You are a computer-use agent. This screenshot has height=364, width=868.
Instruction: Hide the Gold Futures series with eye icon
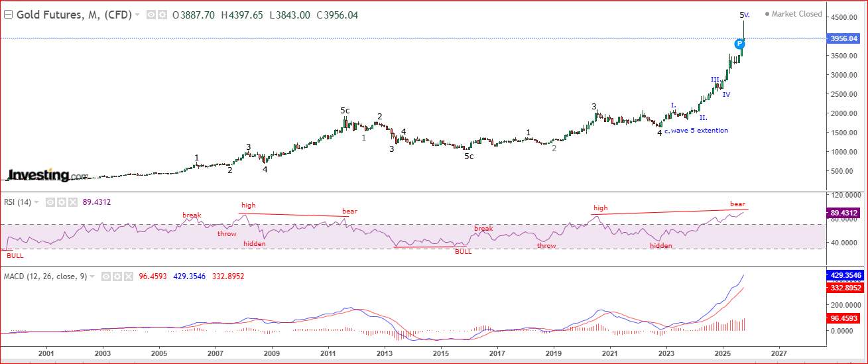[151, 14]
